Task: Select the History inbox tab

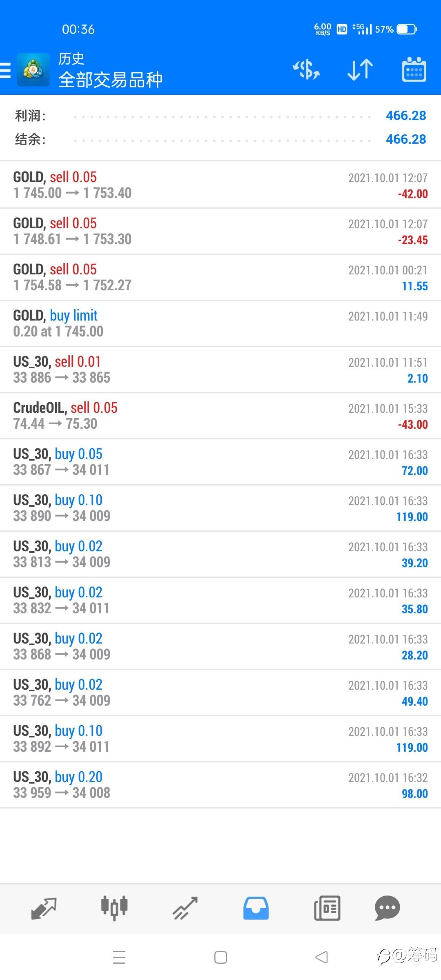Action: (256, 908)
